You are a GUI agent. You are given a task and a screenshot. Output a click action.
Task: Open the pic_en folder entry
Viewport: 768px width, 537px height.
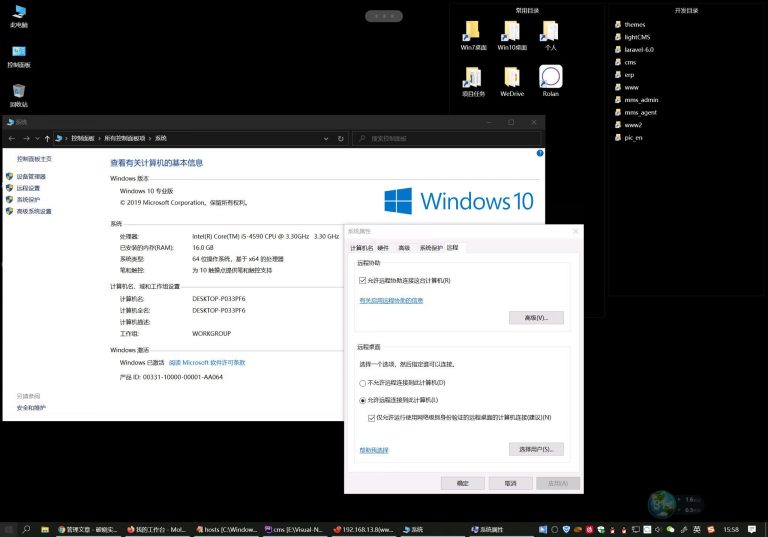(x=629, y=138)
